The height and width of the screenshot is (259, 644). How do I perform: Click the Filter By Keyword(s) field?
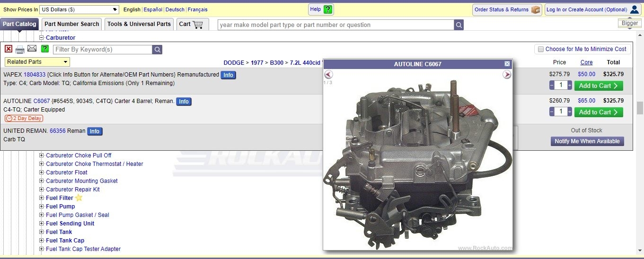(x=102, y=50)
